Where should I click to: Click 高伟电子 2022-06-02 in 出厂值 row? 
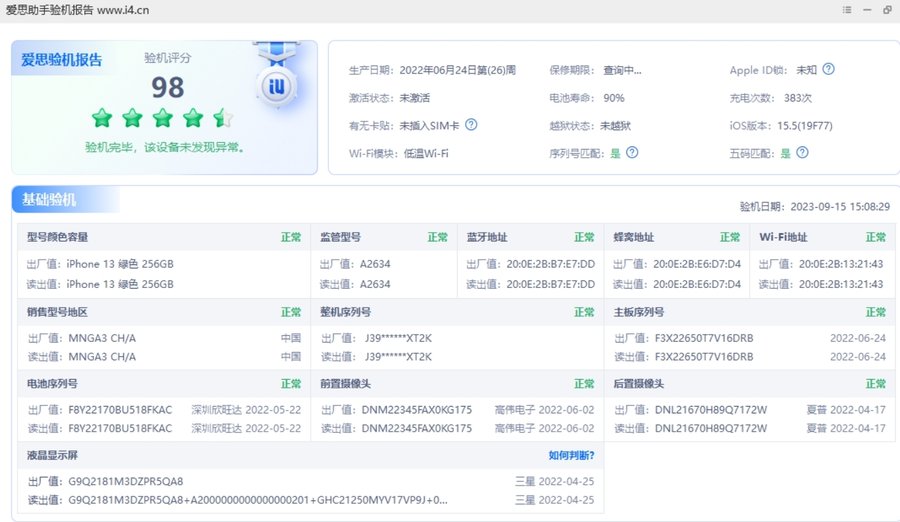(545, 410)
